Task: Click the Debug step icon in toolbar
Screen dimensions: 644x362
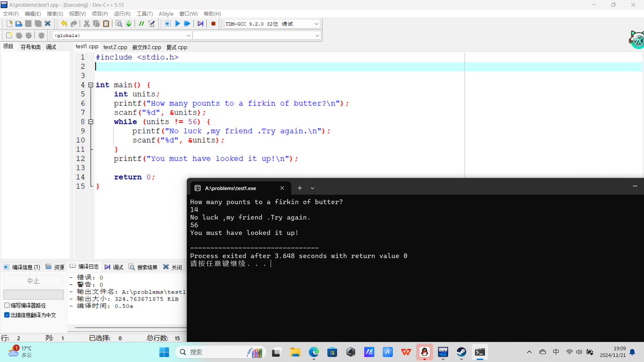Action: pyautogui.click(x=200, y=24)
